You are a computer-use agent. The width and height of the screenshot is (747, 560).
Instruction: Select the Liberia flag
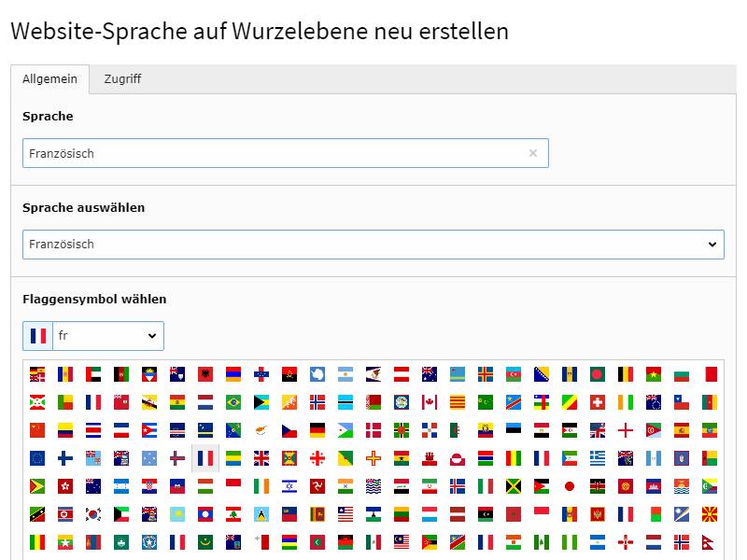click(x=345, y=514)
